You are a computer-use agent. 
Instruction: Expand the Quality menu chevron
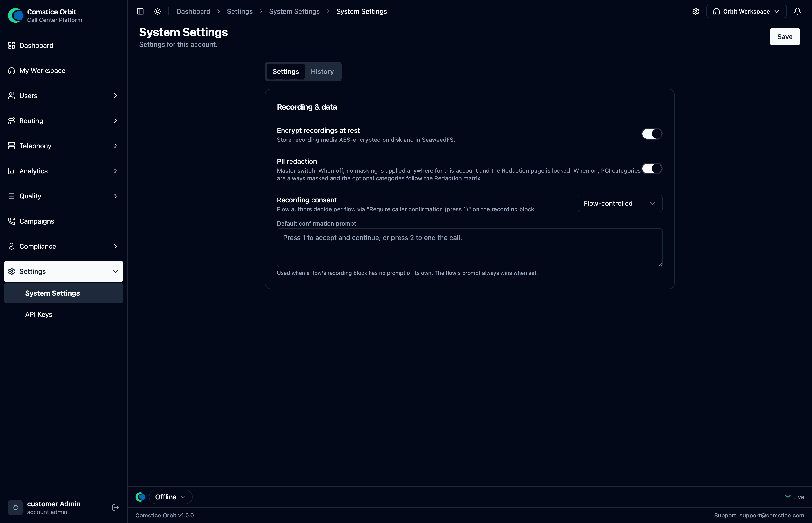(115, 196)
